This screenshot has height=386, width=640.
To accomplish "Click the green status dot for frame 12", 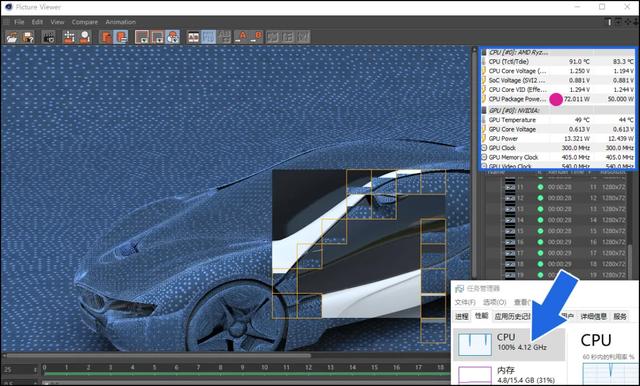I will tap(540, 198).
